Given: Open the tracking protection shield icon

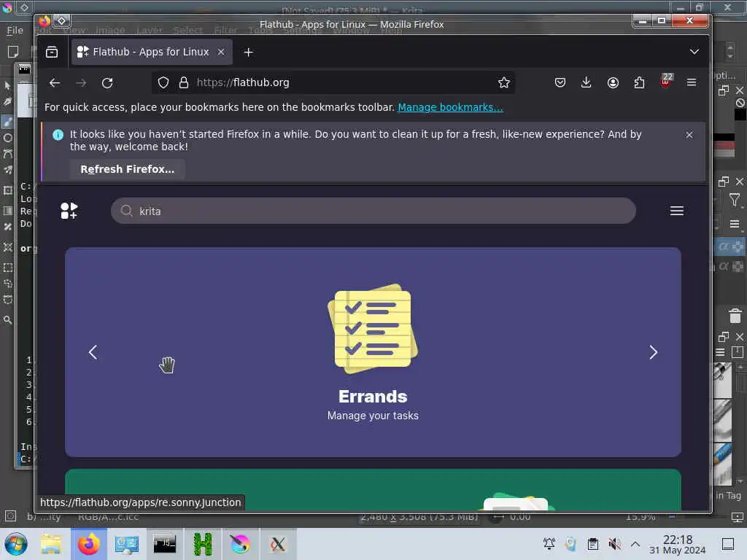Looking at the screenshot, I should point(163,83).
